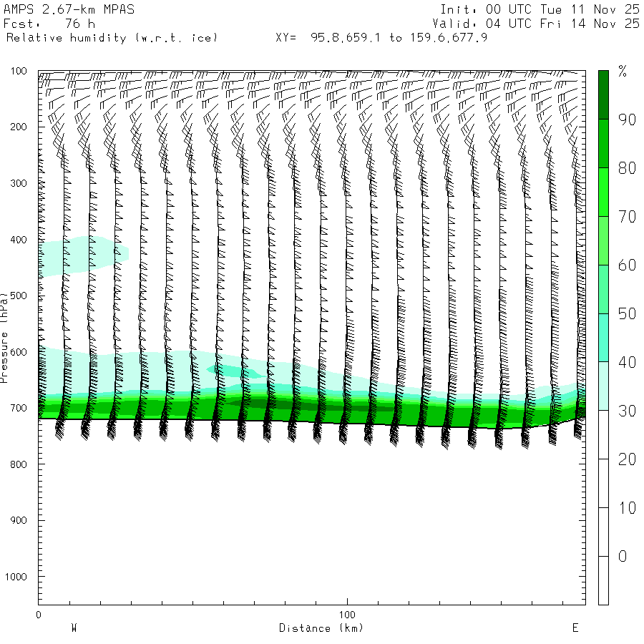Image resolution: width=644 pixels, height=644 pixels.
Task: Click the % unit label above colorbar
Action: tap(623, 72)
